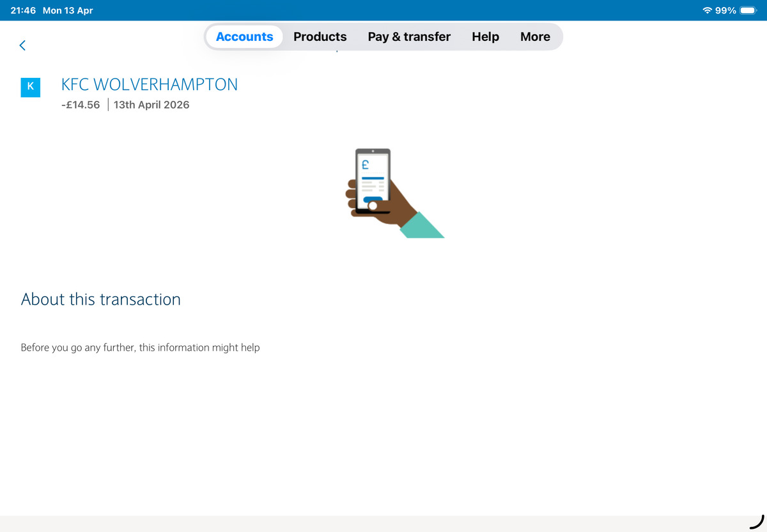Viewport: 767px width, 532px height.
Task: Click the KFC WOLVERHAMPTON merchant name
Action: click(149, 84)
